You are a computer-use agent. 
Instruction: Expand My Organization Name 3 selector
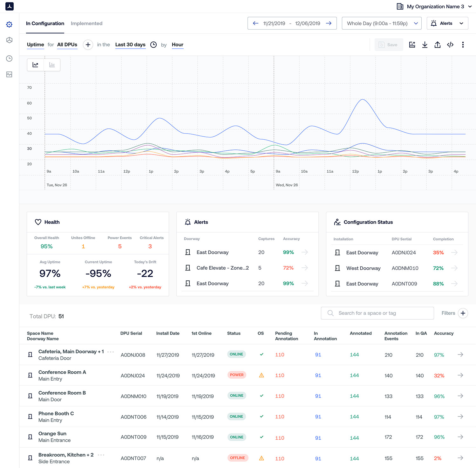click(434, 6)
